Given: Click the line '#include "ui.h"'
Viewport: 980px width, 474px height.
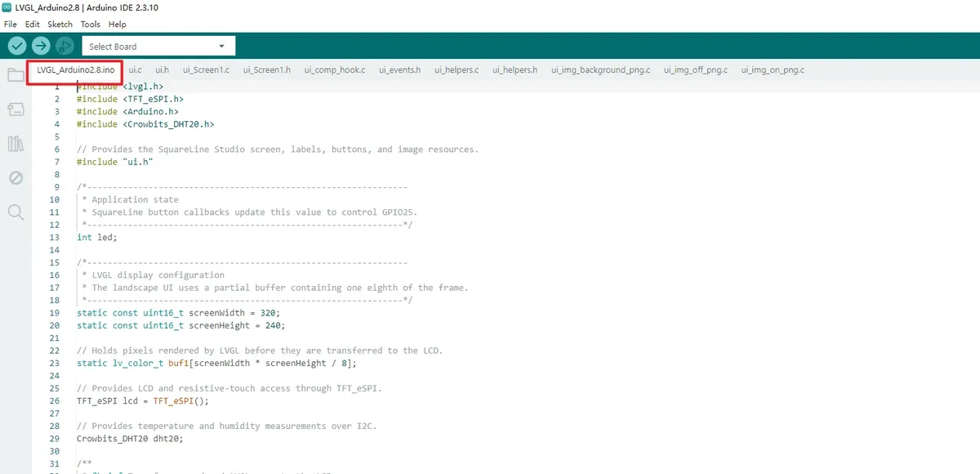Looking at the screenshot, I should point(115,162).
